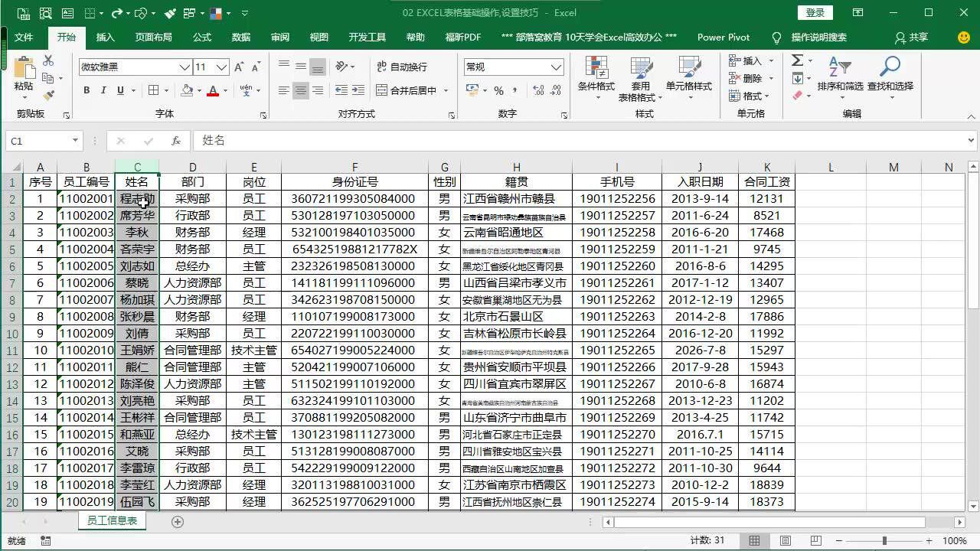Toggle Bold formatting

(x=87, y=90)
